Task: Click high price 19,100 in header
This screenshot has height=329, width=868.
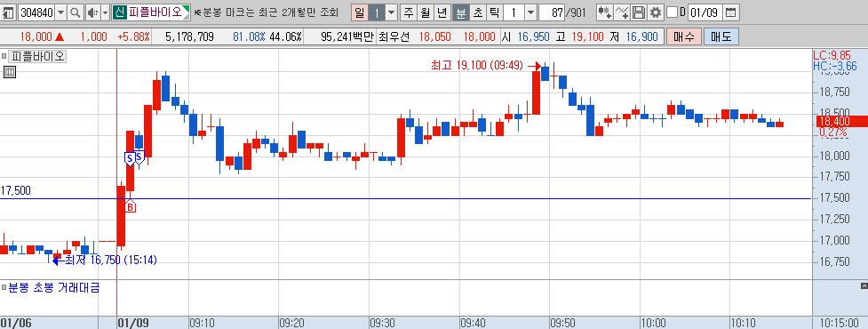Action: coord(588,37)
